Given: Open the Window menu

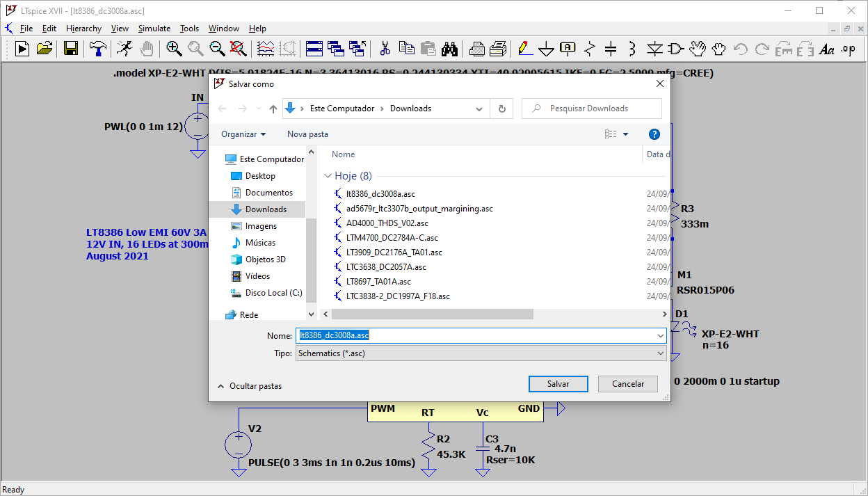Looking at the screenshot, I should coord(224,29).
